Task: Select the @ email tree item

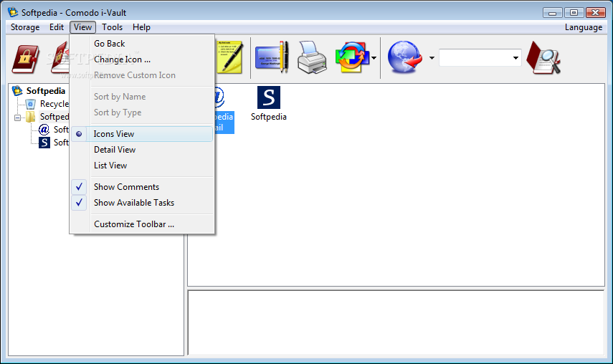Action: 54,130
